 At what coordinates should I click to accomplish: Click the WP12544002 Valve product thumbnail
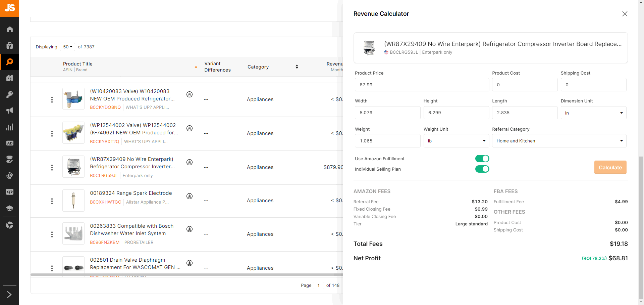click(x=73, y=133)
